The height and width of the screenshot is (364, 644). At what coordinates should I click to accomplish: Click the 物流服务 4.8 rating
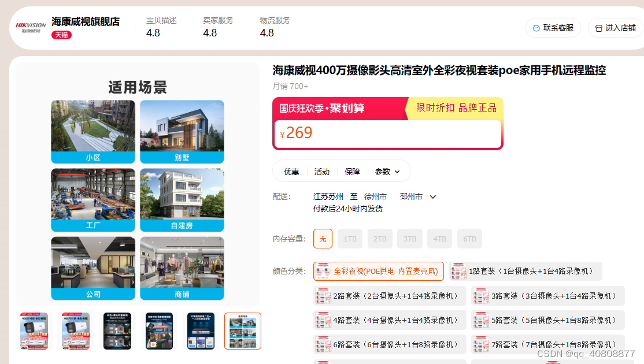275,27
